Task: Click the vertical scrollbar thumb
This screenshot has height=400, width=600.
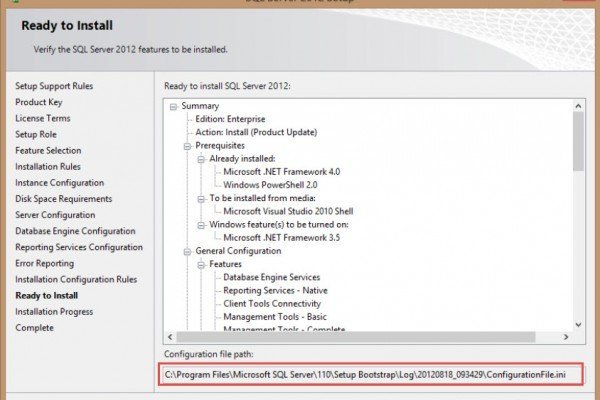Action: click(x=578, y=141)
